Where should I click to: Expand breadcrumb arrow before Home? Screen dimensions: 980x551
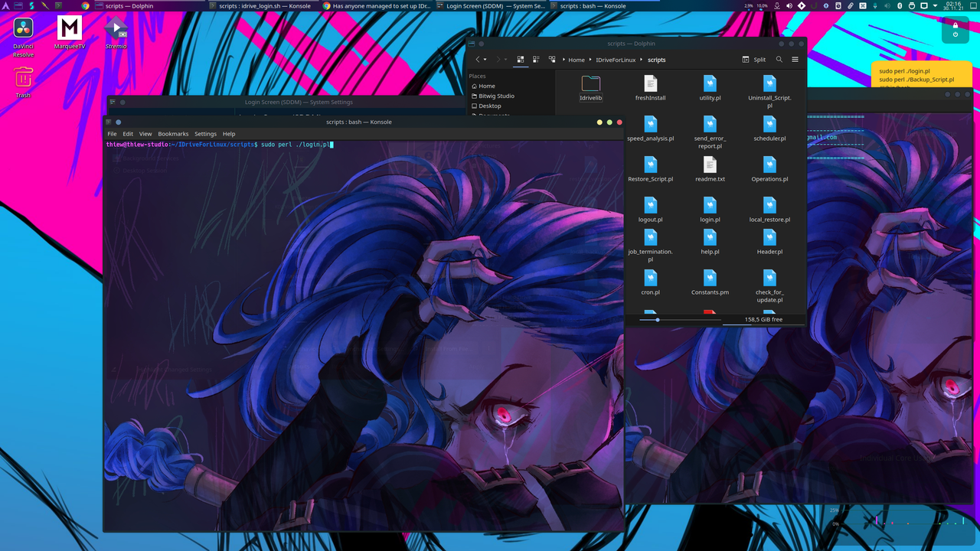563,60
